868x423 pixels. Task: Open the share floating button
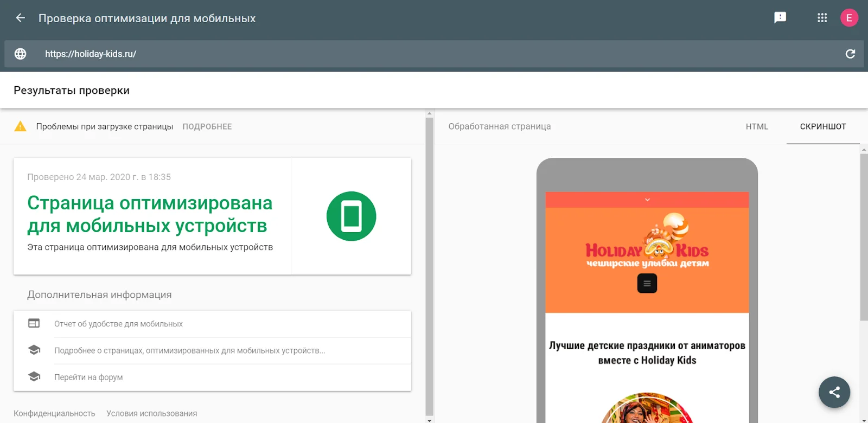tap(834, 392)
